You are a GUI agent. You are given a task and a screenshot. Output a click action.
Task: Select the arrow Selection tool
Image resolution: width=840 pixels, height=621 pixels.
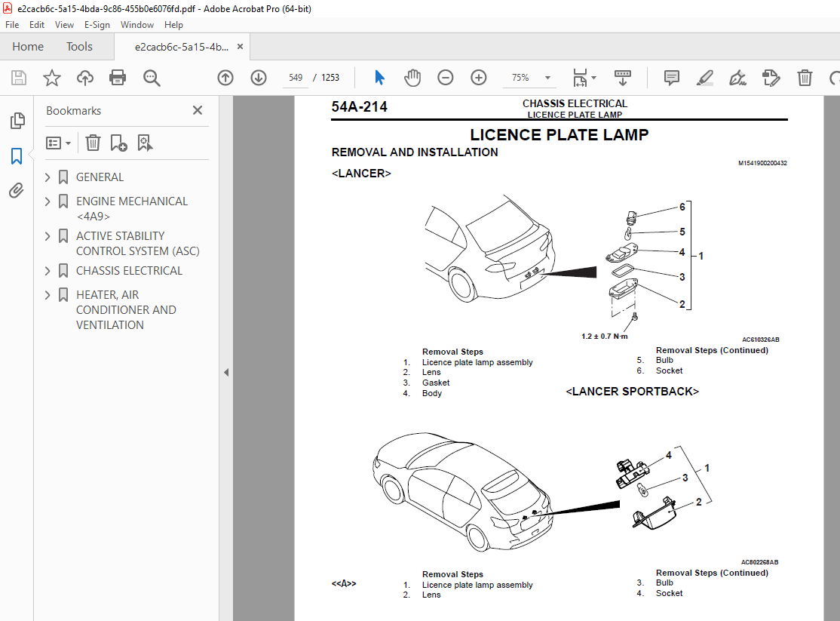(x=379, y=78)
